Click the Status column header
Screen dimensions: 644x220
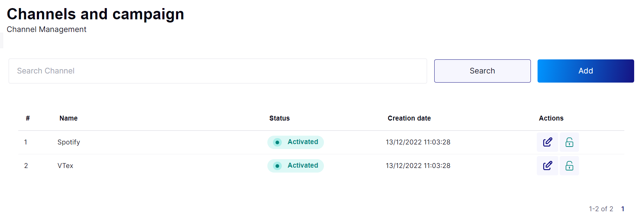(280, 118)
